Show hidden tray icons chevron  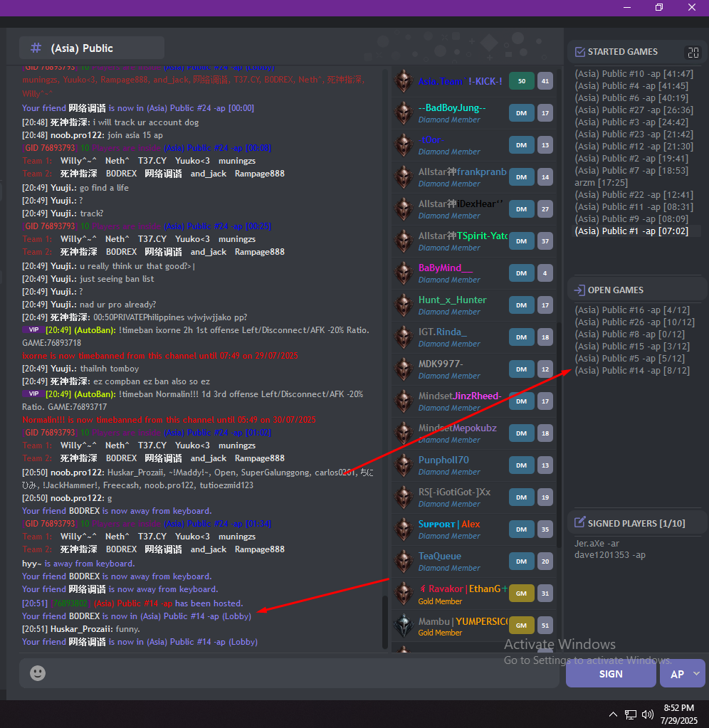(613, 714)
